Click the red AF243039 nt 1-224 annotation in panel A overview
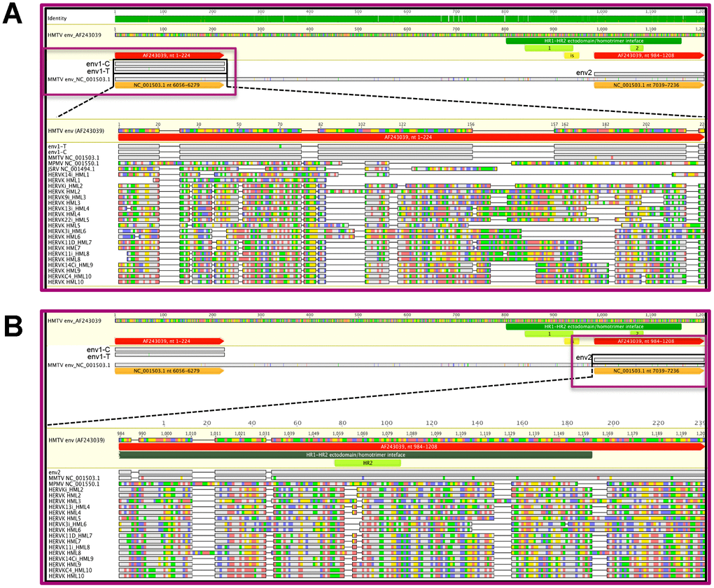Image resolution: width=714 pixels, height=588 pixels. pyautogui.click(x=168, y=55)
